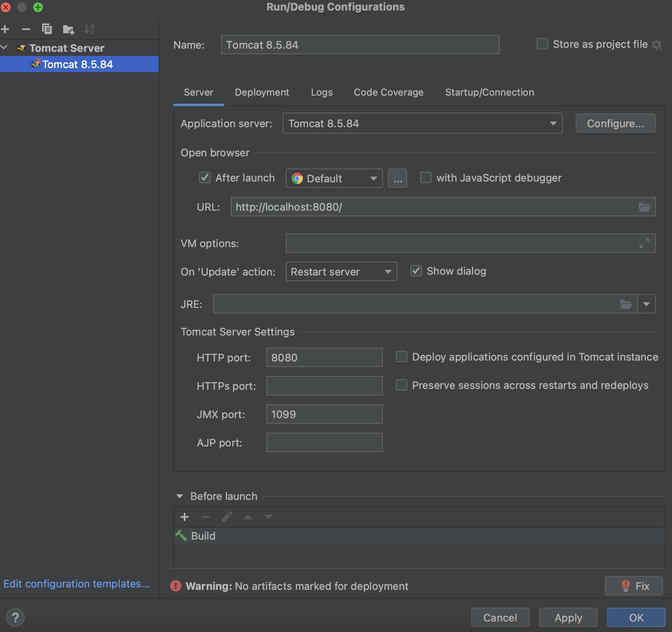This screenshot has height=632, width=672.
Task: Switch to Deployment tab
Action: point(262,92)
